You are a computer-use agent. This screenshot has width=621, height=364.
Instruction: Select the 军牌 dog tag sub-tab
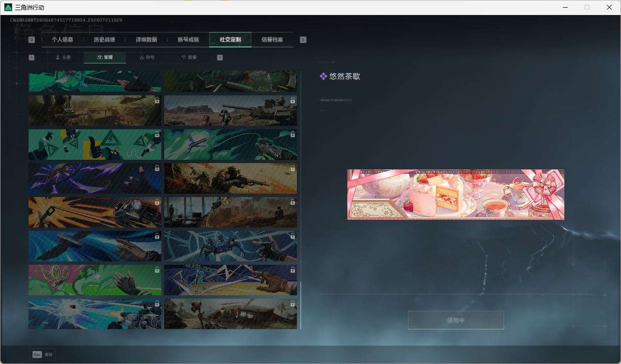point(105,58)
